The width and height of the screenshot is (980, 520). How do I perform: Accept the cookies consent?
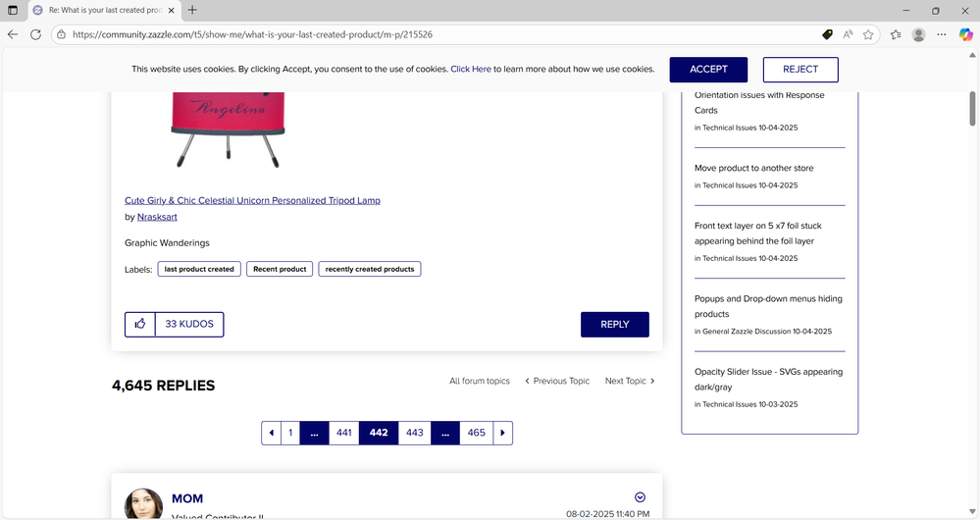coord(708,70)
